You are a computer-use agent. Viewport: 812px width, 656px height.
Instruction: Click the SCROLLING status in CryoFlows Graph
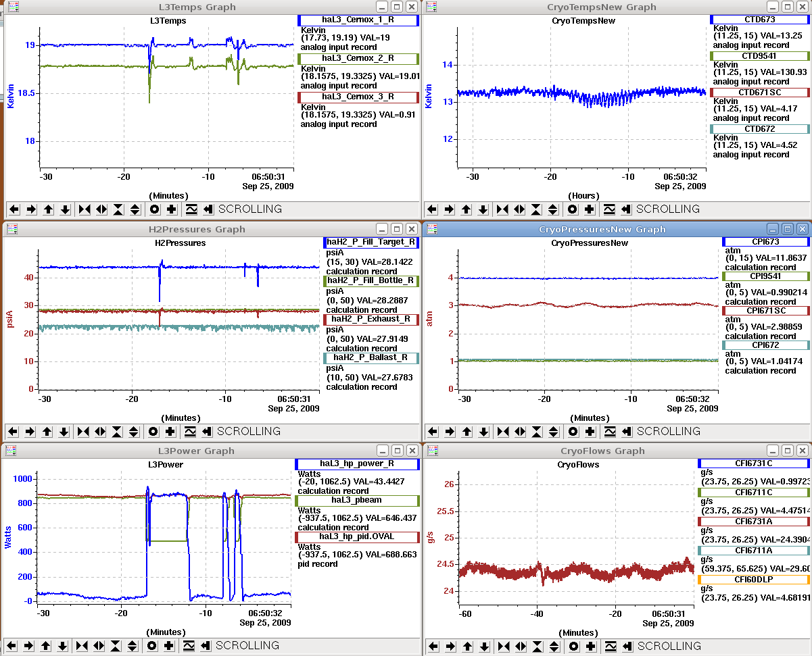(669, 647)
